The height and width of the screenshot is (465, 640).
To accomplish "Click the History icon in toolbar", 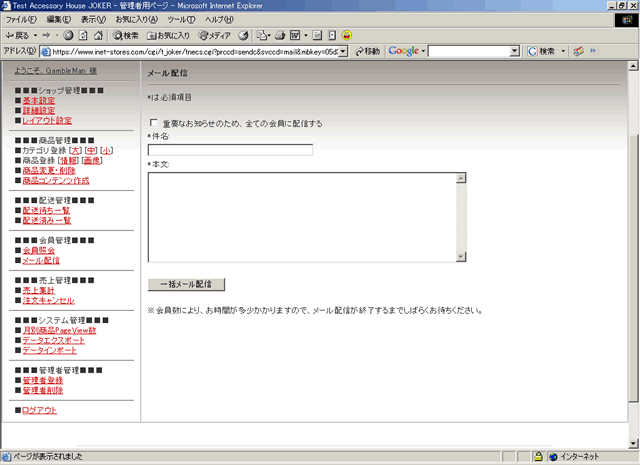I will [x=241, y=35].
